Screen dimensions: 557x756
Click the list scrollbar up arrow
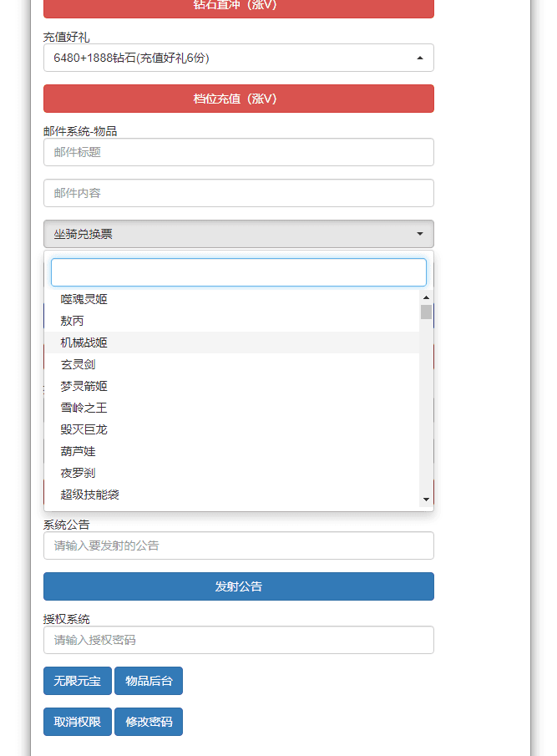coord(426,297)
